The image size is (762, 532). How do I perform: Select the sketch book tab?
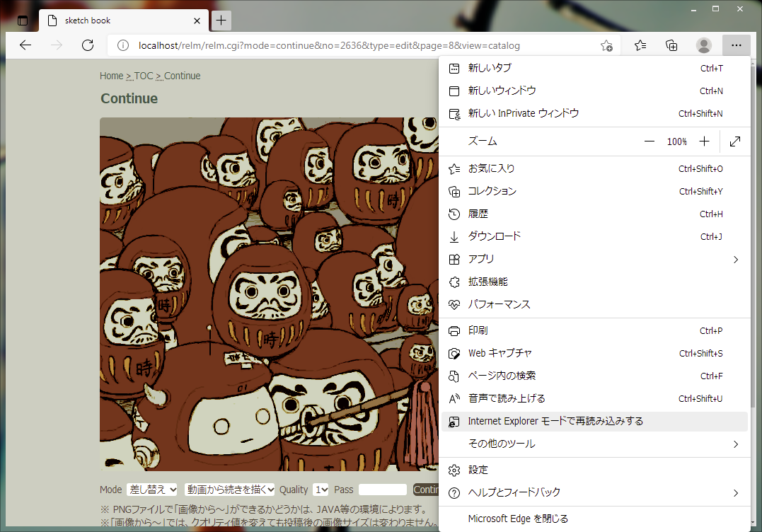(124, 21)
